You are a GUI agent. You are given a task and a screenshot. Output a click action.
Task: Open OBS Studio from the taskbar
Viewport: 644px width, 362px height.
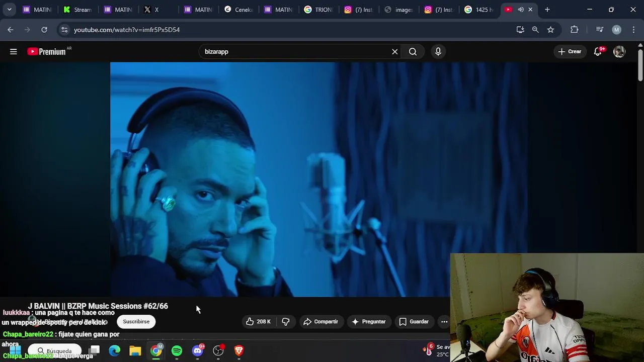pos(218,350)
